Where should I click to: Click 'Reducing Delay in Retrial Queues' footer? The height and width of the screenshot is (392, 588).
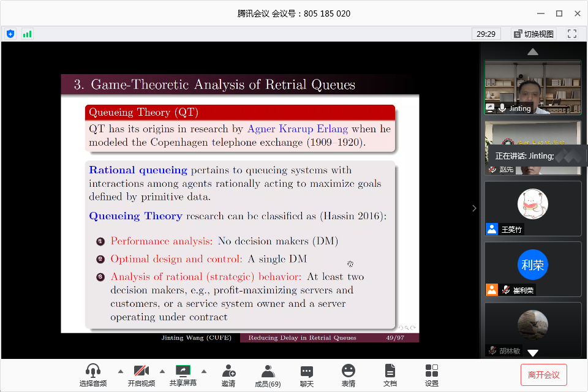(x=302, y=337)
